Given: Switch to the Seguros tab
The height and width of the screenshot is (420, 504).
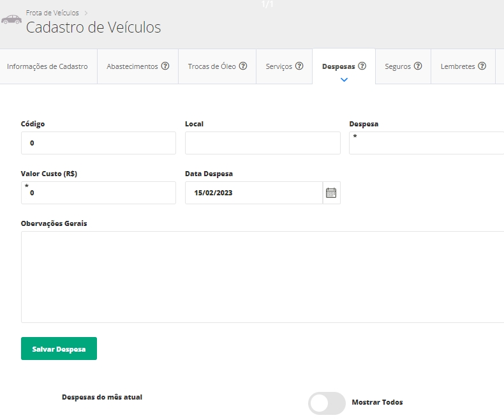Looking at the screenshot, I should tap(403, 66).
